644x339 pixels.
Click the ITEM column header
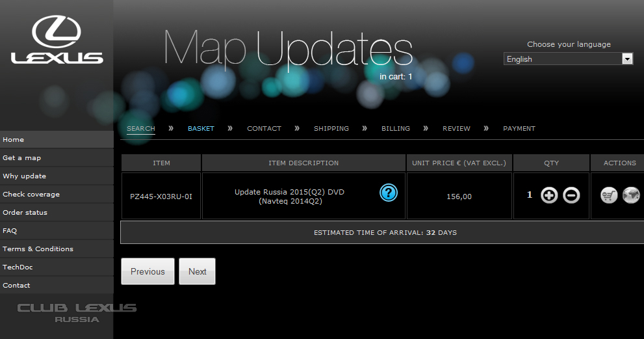161,163
